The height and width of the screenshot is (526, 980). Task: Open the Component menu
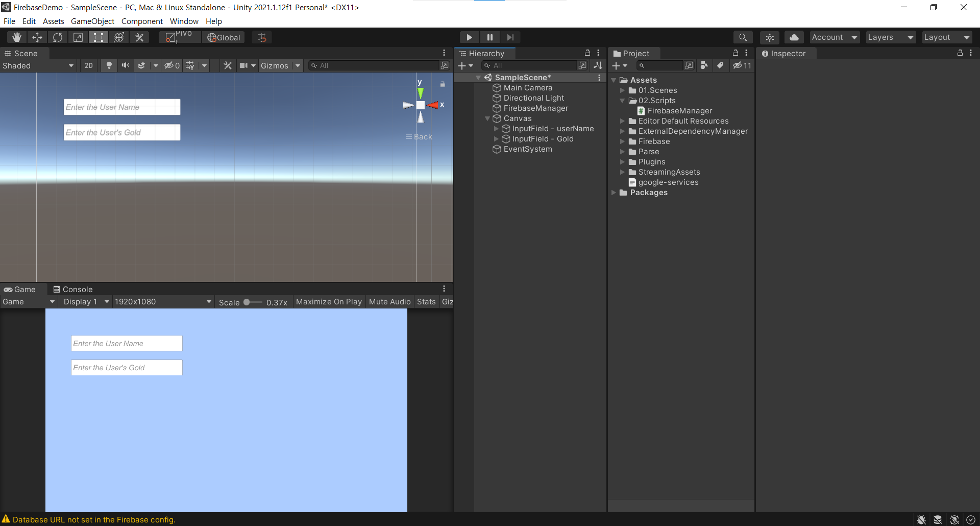pyautogui.click(x=142, y=21)
